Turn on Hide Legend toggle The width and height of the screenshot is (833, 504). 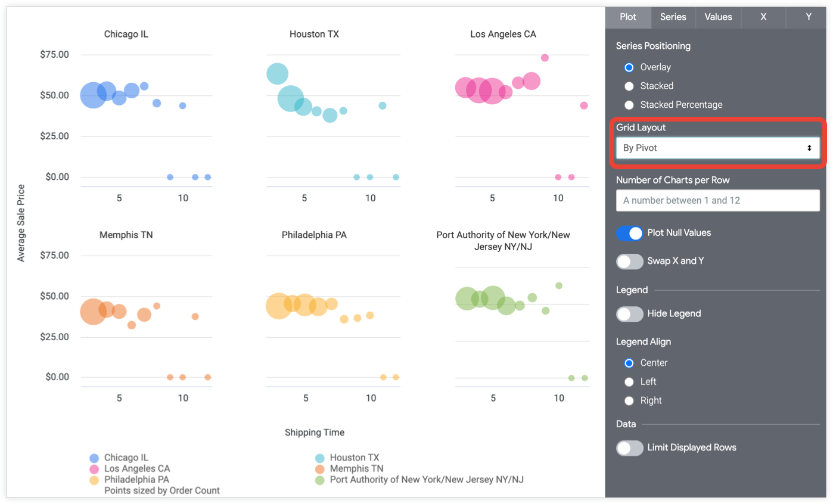point(630,313)
